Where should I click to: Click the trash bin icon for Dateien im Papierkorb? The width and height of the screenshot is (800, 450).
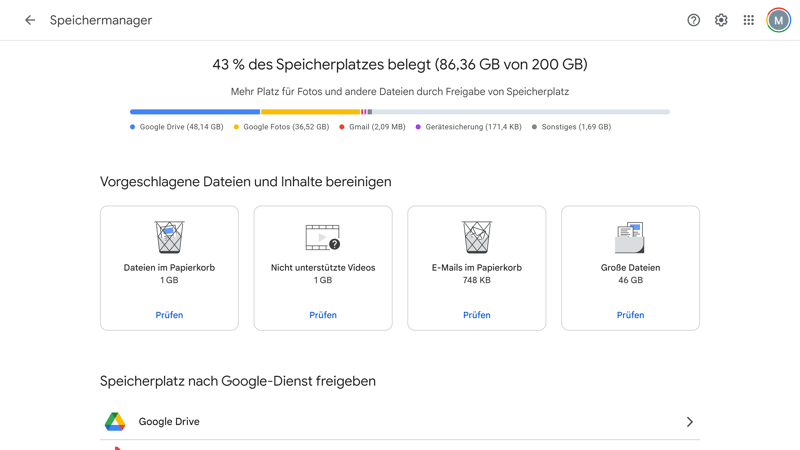[x=169, y=237]
